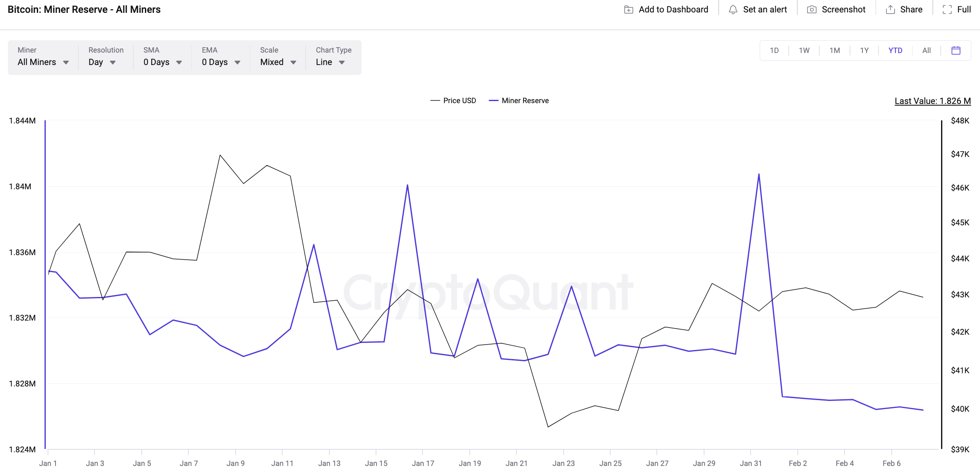The height and width of the screenshot is (473, 980).
Task: Click the bell alert icon
Action: 733,10
